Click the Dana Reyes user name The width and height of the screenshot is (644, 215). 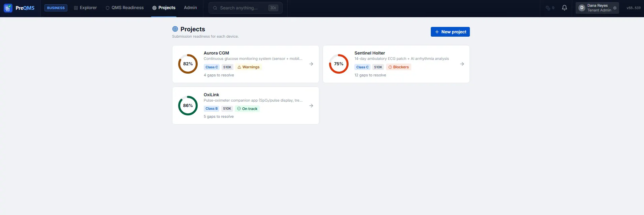pyautogui.click(x=598, y=5)
